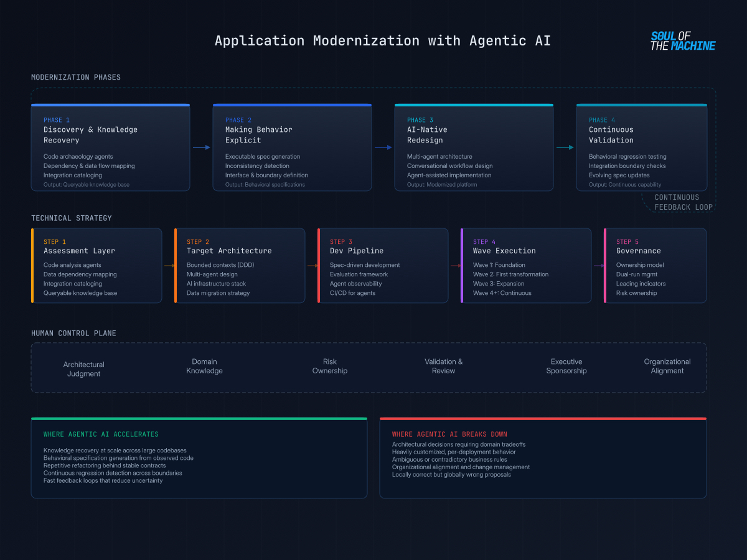Viewport: 747px width, 560px height.
Task: Click 'Agent observability' line
Action: (x=356, y=284)
